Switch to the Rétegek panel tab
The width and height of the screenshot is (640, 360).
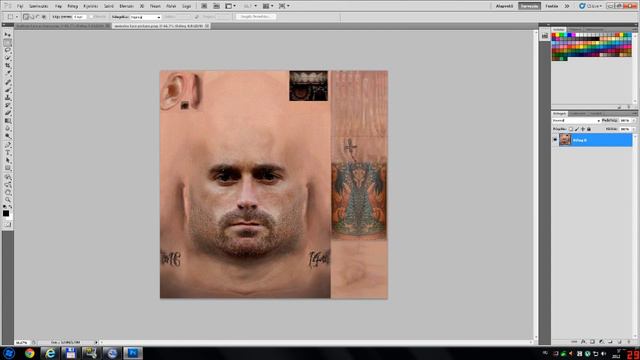(560, 113)
